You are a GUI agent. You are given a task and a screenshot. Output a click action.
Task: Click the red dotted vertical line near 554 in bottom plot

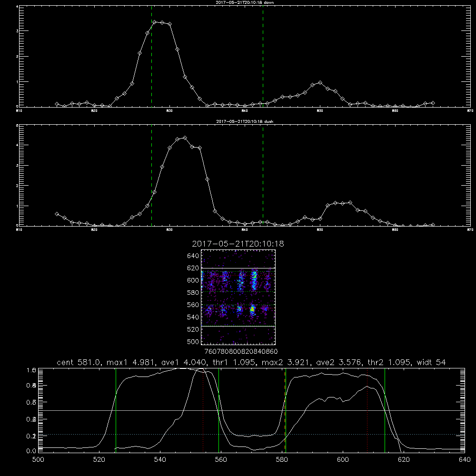(203, 410)
